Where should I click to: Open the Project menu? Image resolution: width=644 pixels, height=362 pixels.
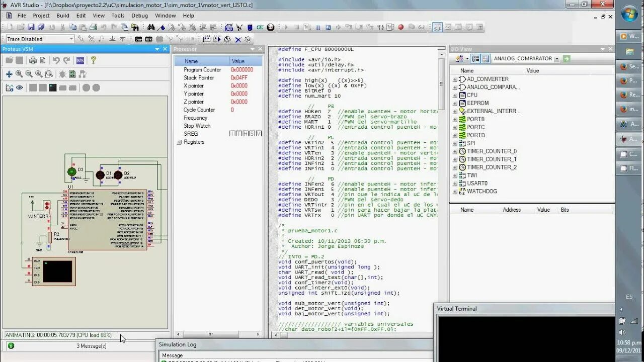tap(41, 16)
